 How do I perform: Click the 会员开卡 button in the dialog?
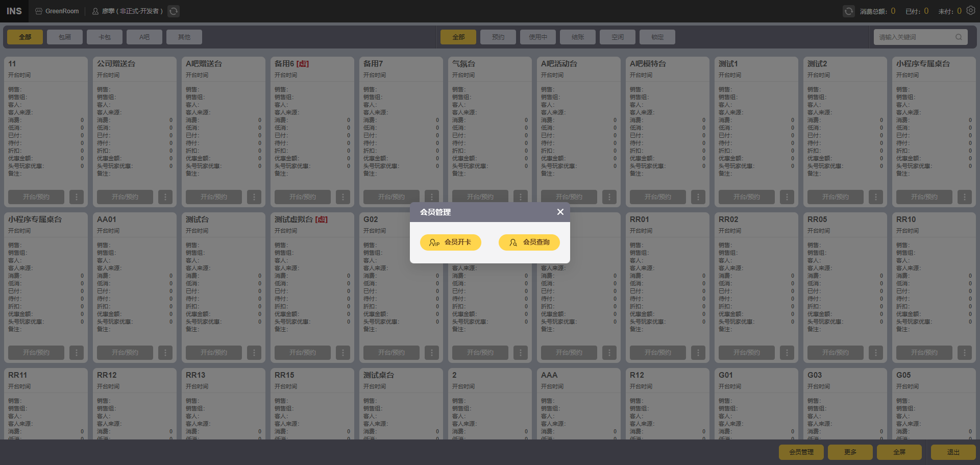[450, 242]
